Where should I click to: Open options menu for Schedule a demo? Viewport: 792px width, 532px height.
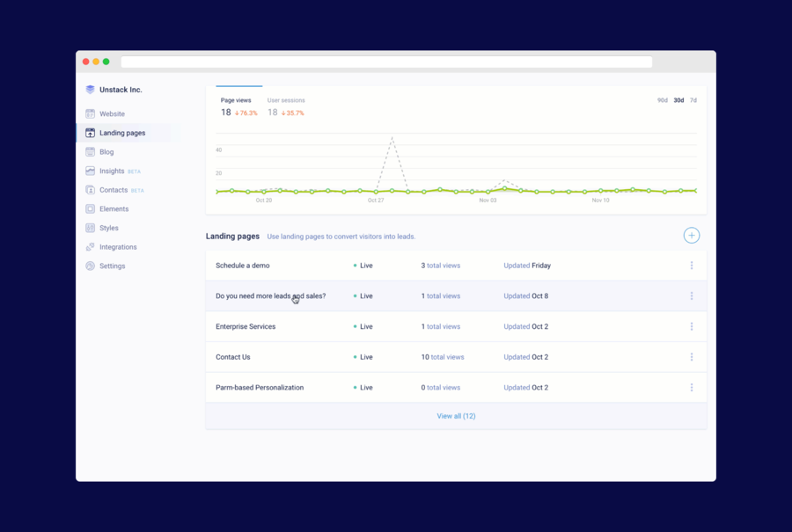[691, 266]
